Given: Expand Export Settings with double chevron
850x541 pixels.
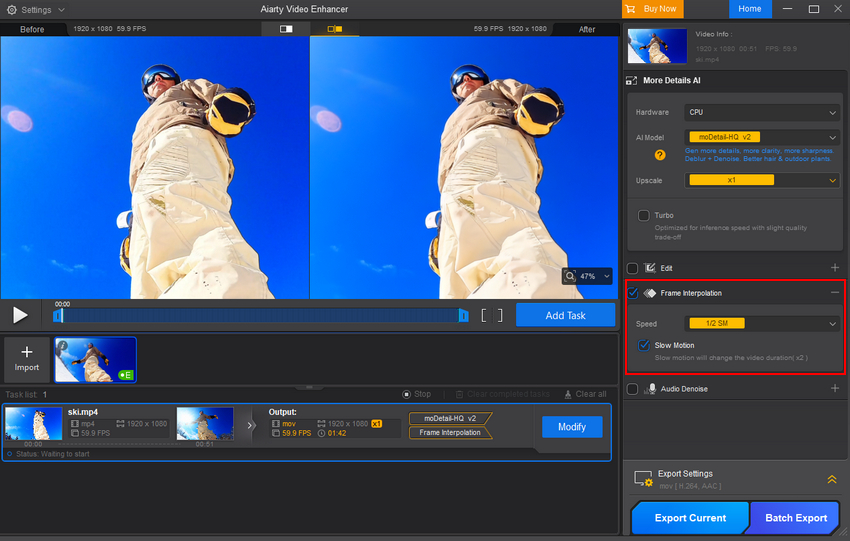Looking at the screenshot, I should (832, 479).
